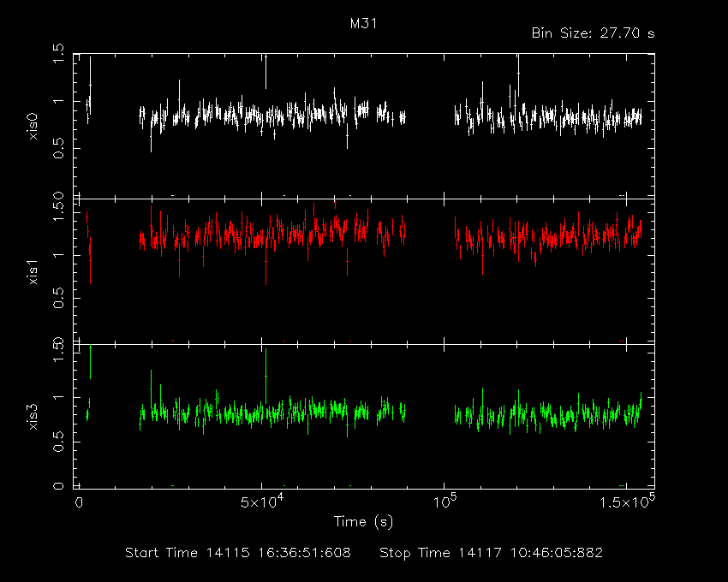
Task: Click the 1.5 tick label on xis0 axis
Action: tap(58, 54)
